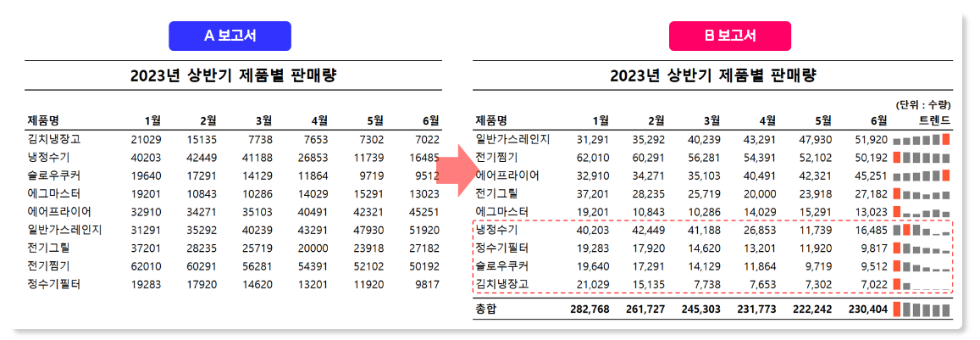Click cell '51,920' in B report
Viewport: 980px width, 340px height.
872,139
